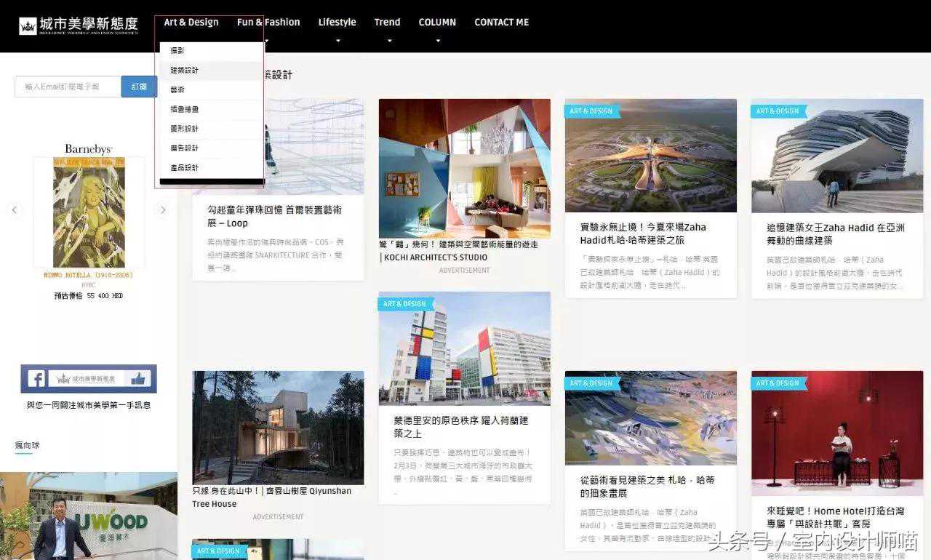Click the thumbs-up like icon

pyautogui.click(x=137, y=378)
